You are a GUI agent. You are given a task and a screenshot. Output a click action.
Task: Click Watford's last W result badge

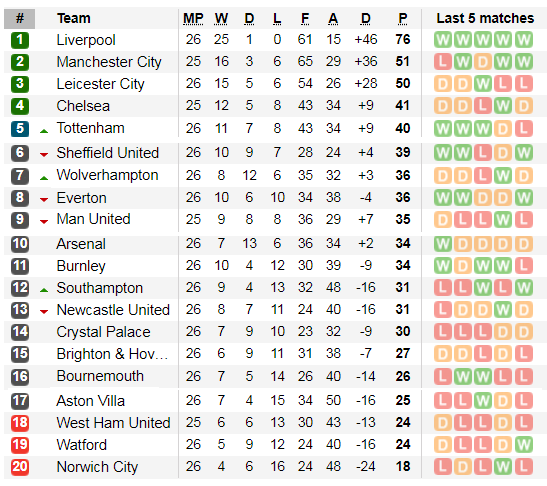[524, 445]
